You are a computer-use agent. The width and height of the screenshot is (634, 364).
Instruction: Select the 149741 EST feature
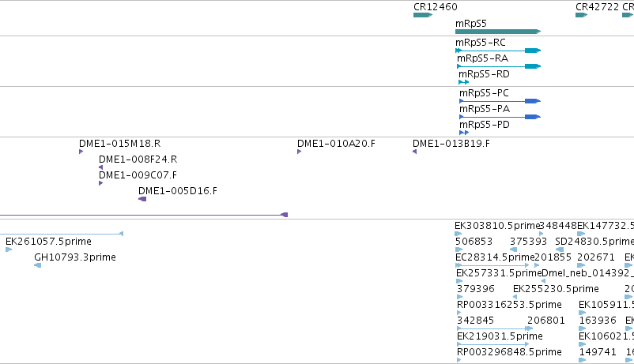(583, 359)
